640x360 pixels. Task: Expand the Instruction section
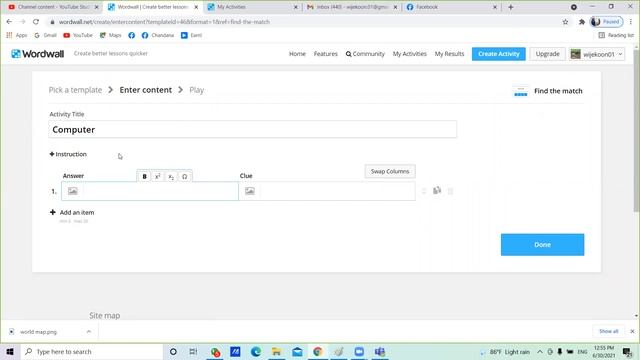(68, 154)
